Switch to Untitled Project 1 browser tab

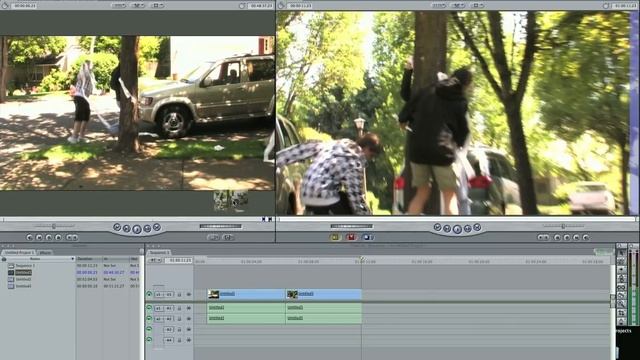coord(19,253)
